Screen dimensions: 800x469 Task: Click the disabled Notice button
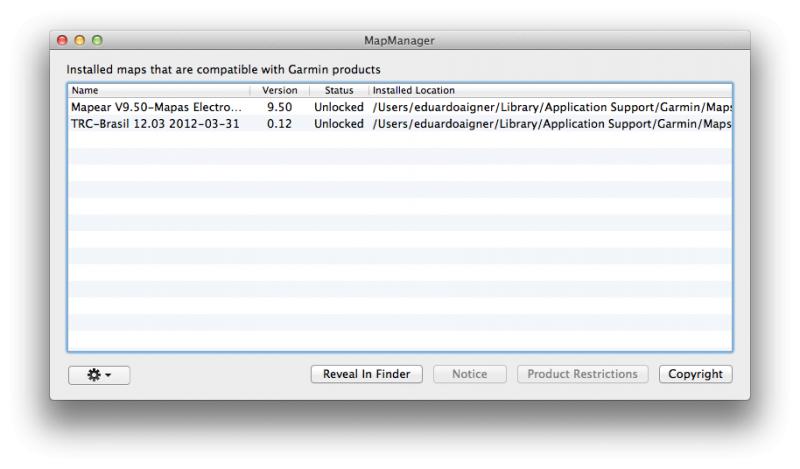point(469,374)
